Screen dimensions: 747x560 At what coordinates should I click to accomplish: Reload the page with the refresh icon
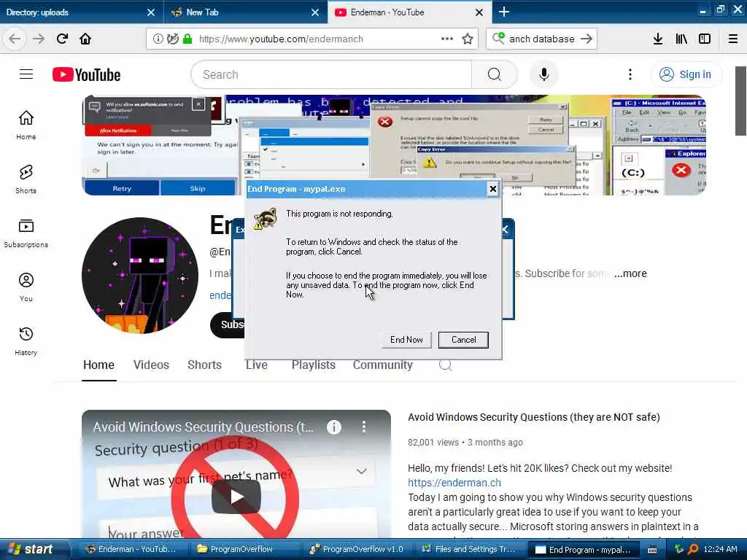[62, 39]
